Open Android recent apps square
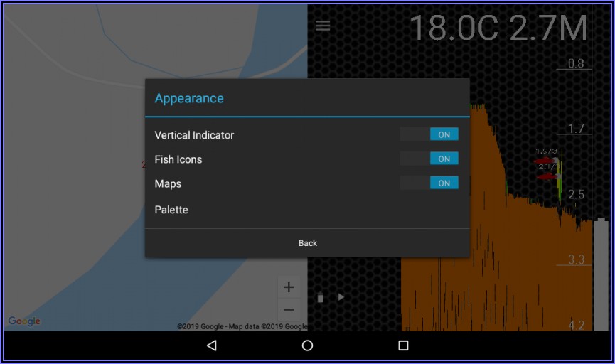This screenshot has width=615, height=364. coord(403,346)
